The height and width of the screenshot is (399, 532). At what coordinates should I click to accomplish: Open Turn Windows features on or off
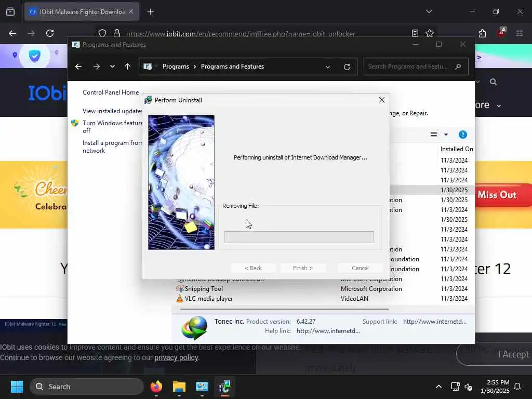pos(112,127)
